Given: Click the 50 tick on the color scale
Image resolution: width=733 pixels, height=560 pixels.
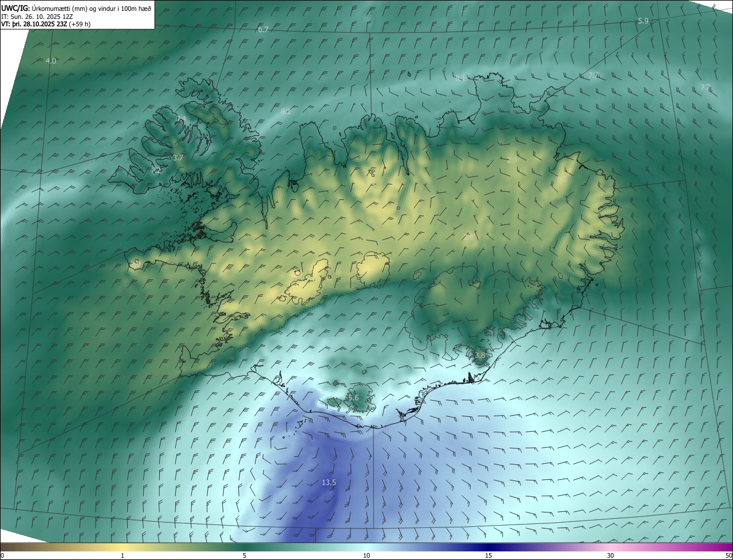Looking at the screenshot, I should click(728, 555).
